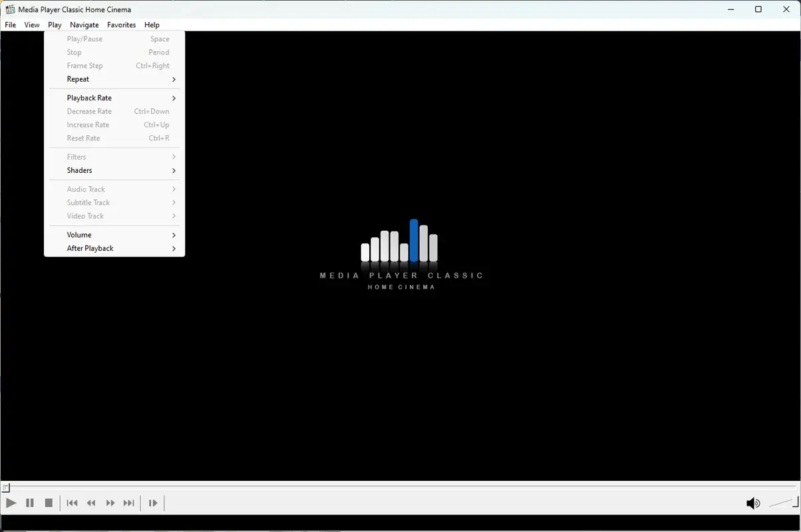Viewport: 801px width, 532px height.
Task: Mute audio via the speaker icon
Action: [x=753, y=503]
